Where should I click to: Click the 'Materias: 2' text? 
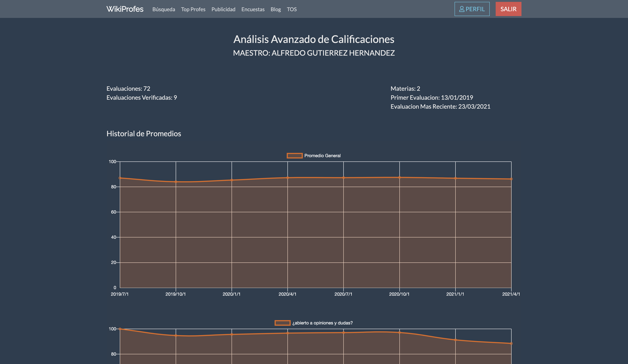coord(405,89)
